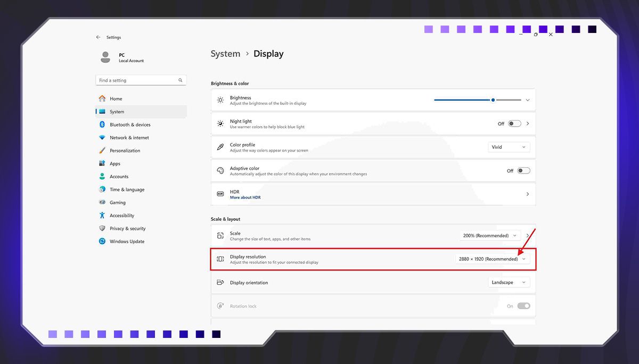Click the Privacy & security shield icon
The image size is (639, 364).
tap(102, 229)
